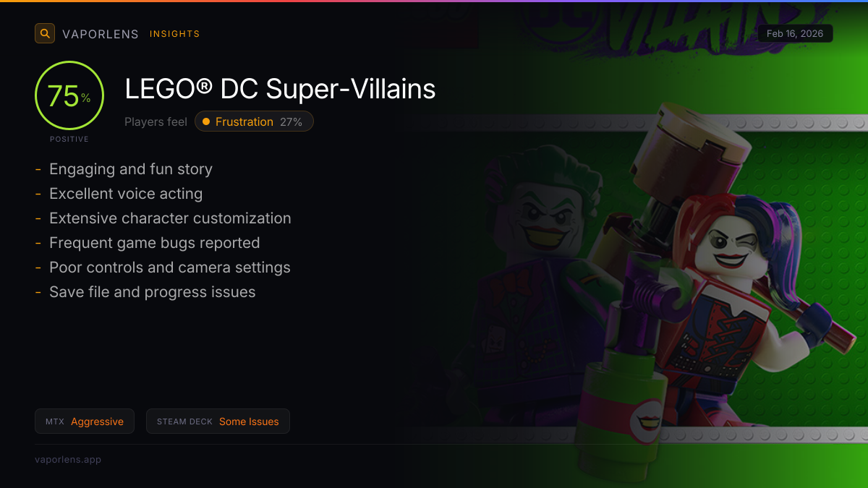Select the Engaging and fun story point
Screen dimensions: 868x488
point(131,169)
